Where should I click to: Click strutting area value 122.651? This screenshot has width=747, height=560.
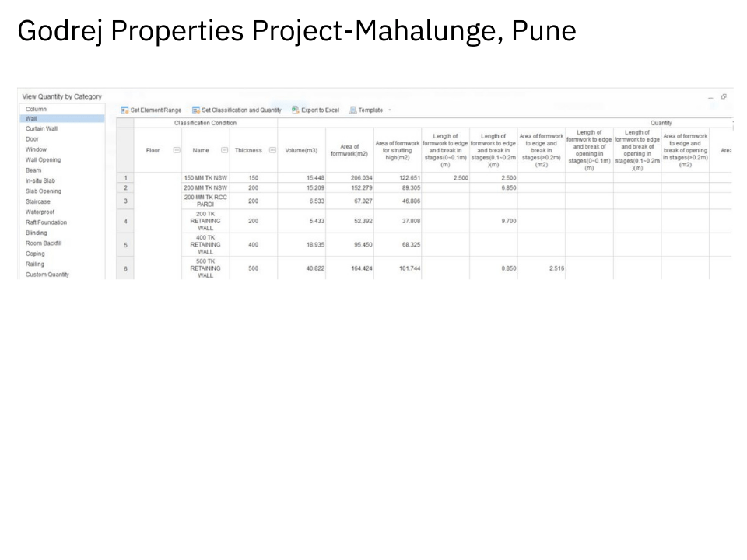(x=410, y=177)
